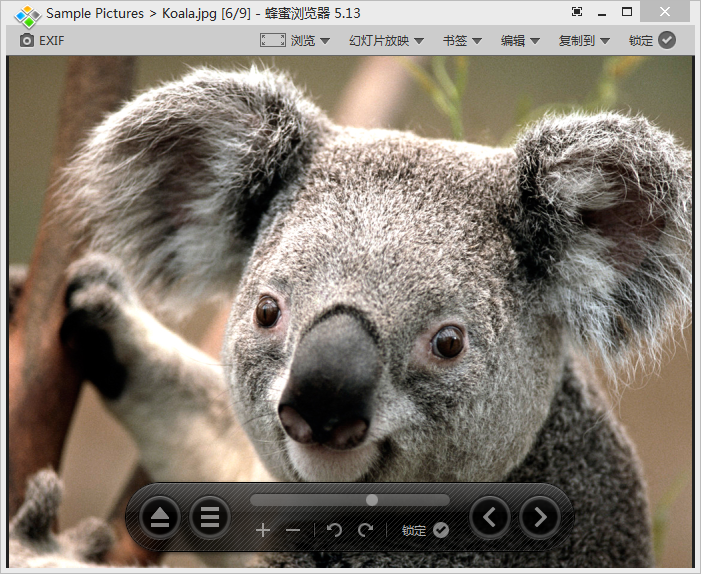Zoom in with the plus icon
The image size is (701, 574).
(263, 530)
